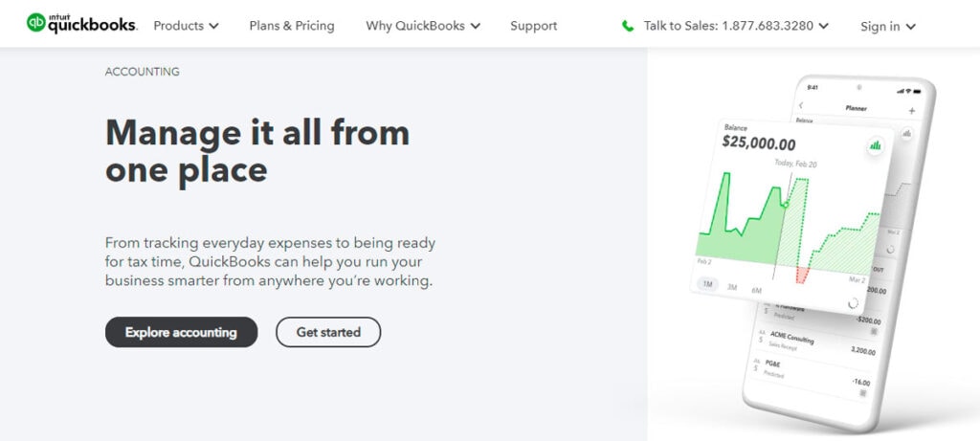This screenshot has height=441, width=980.
Task: Open the Talk to Sales dropdown
Action: pos(736,26)
